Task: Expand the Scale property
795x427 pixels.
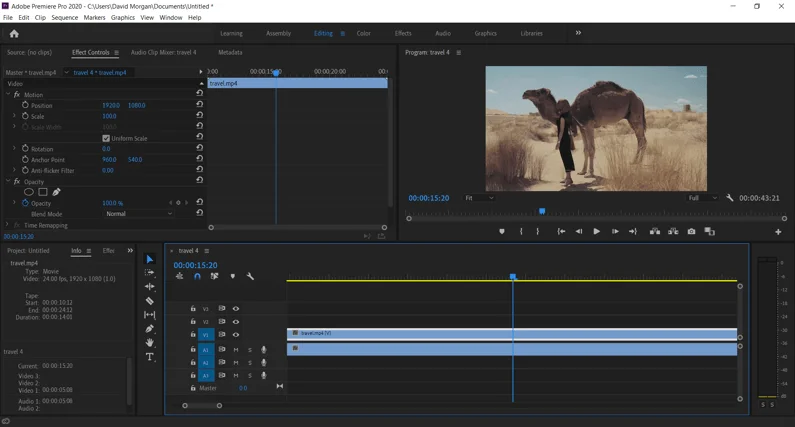Action: coord(14,116)
